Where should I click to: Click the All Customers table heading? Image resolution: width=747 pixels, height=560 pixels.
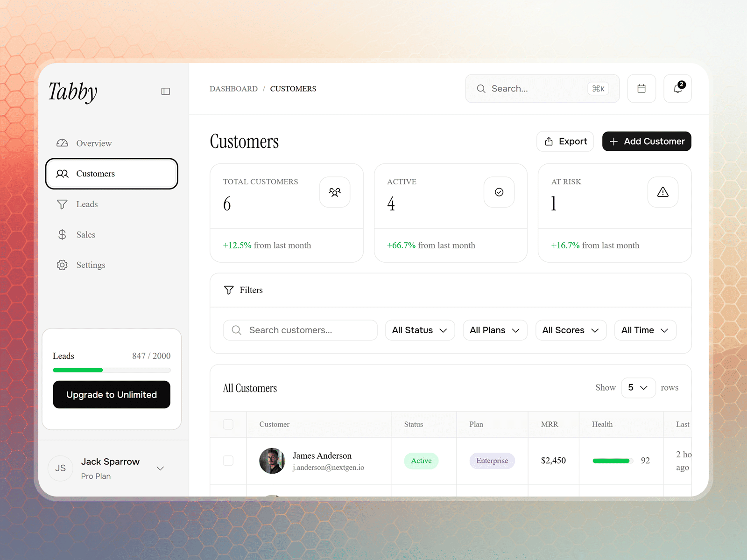[x=250, y=388]
